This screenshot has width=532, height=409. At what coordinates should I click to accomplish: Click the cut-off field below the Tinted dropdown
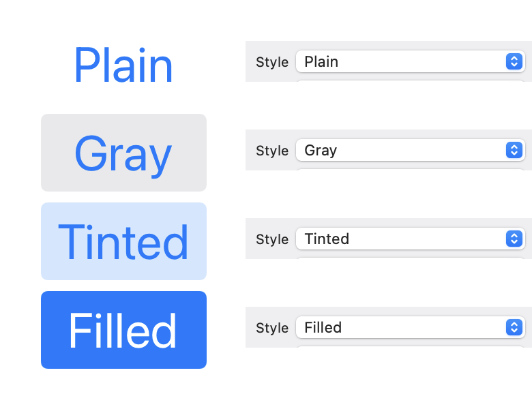(409, 258)
